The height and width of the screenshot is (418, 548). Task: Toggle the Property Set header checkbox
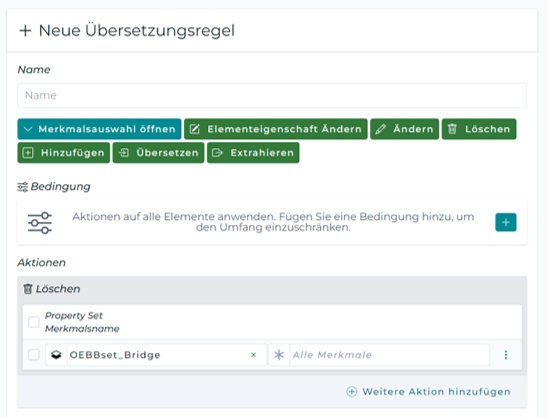click(x=34, y=322)
